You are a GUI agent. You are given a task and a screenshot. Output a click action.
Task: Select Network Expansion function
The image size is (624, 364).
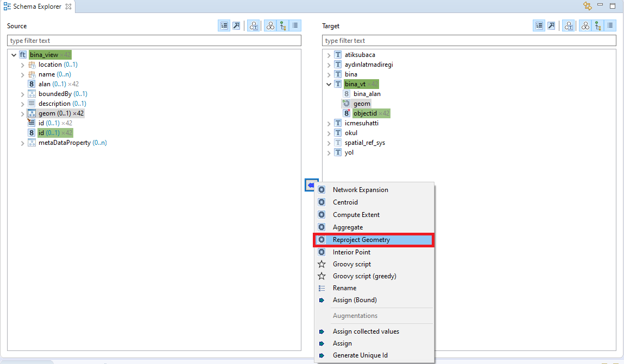tap(373, 189)
